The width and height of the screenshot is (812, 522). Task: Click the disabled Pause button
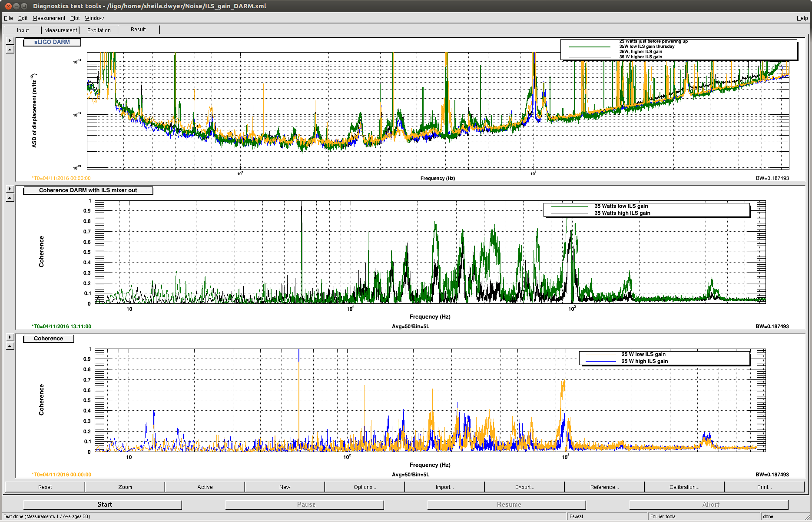pyautogui.click(x=305, y=504)
